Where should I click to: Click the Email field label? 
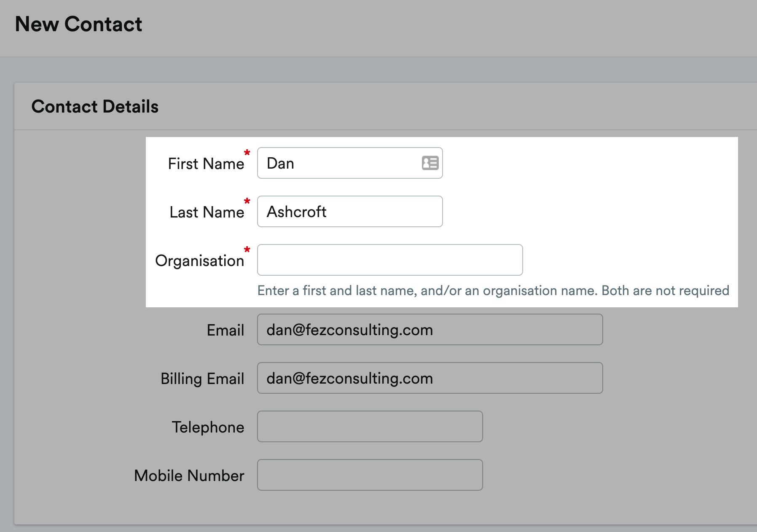225,330
